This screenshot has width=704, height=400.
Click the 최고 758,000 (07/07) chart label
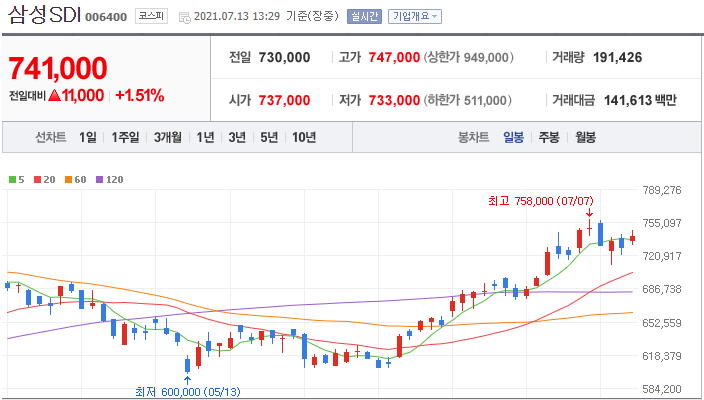pyautogui.click(x=541, y=201)
